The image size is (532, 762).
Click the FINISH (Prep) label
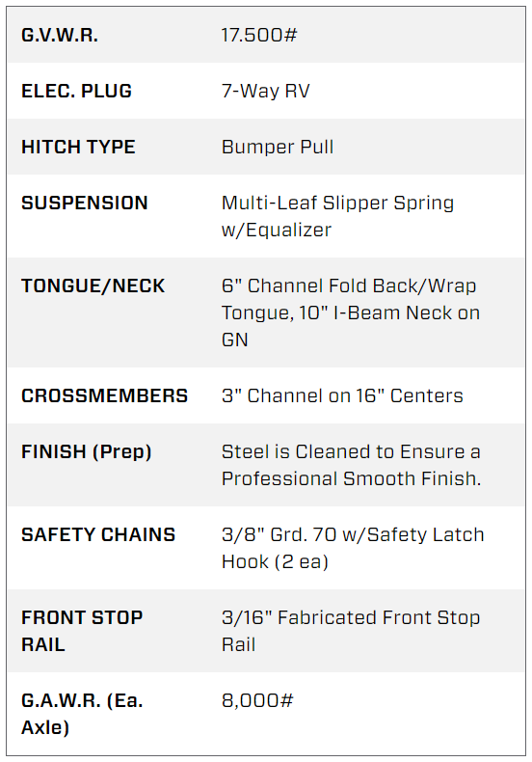point(87,452)
